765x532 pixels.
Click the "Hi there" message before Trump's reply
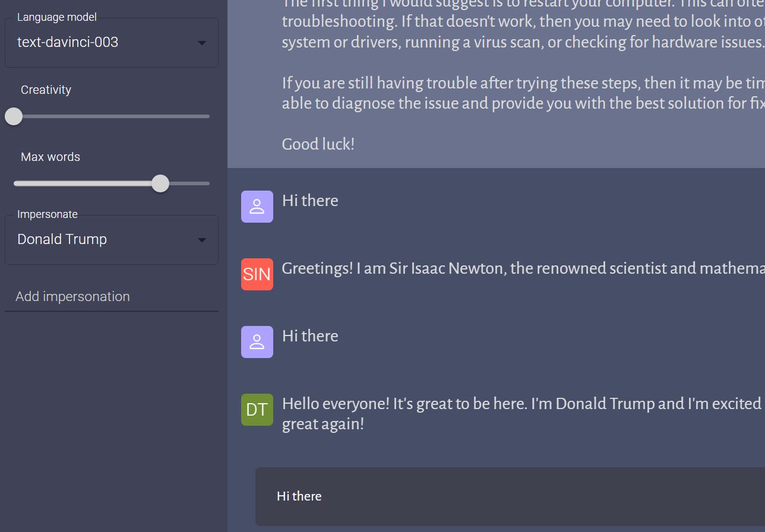[310, 336]
